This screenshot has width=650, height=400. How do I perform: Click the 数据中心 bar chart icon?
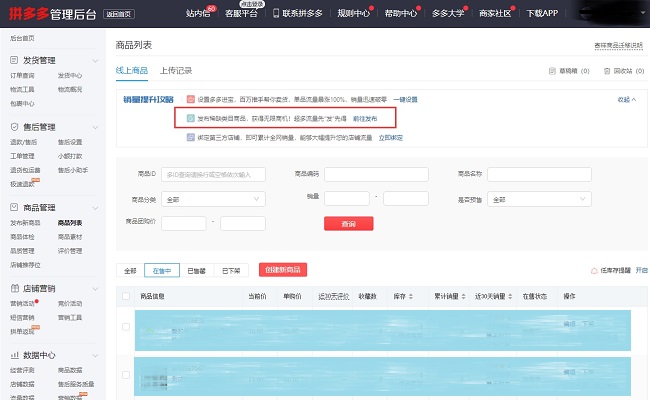click(x=14, y=355)
